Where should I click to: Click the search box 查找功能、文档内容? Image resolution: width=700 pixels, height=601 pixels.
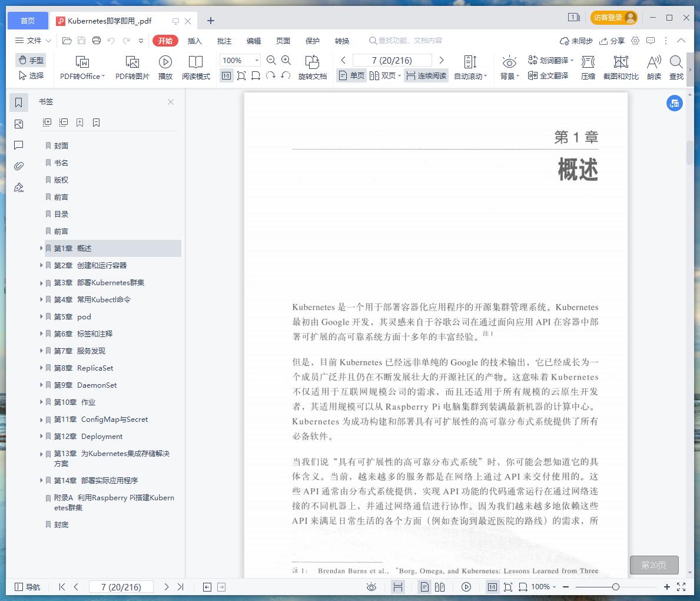[x=406, y=41]
